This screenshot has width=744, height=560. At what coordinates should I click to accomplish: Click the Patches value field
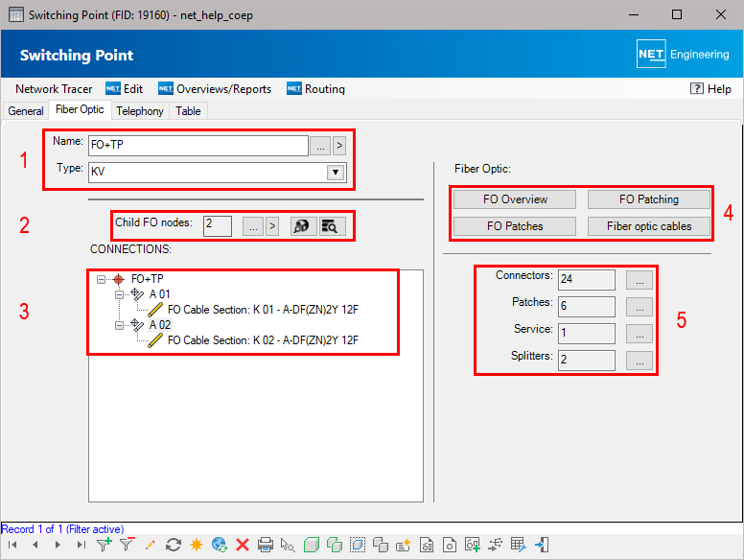tap(587, 307)
